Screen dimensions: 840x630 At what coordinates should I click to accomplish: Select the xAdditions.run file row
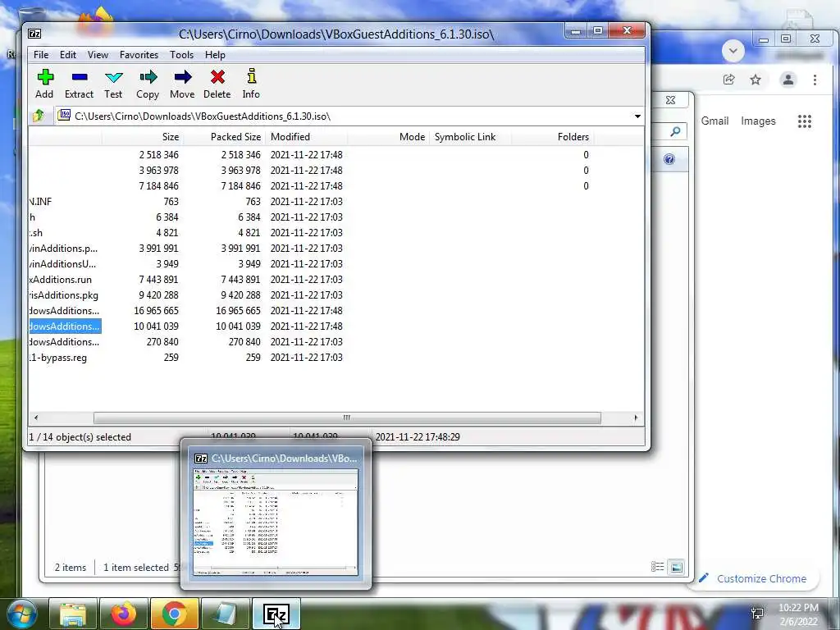coord(336,280)
